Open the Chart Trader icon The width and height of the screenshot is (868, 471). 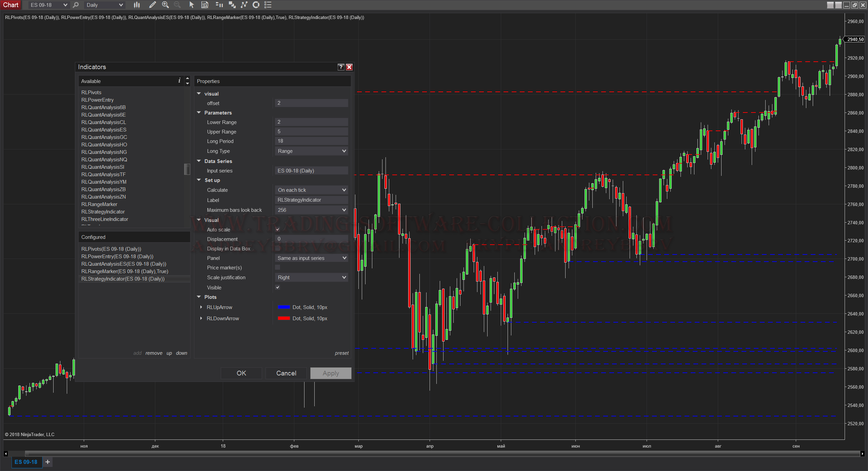(219, 5)
